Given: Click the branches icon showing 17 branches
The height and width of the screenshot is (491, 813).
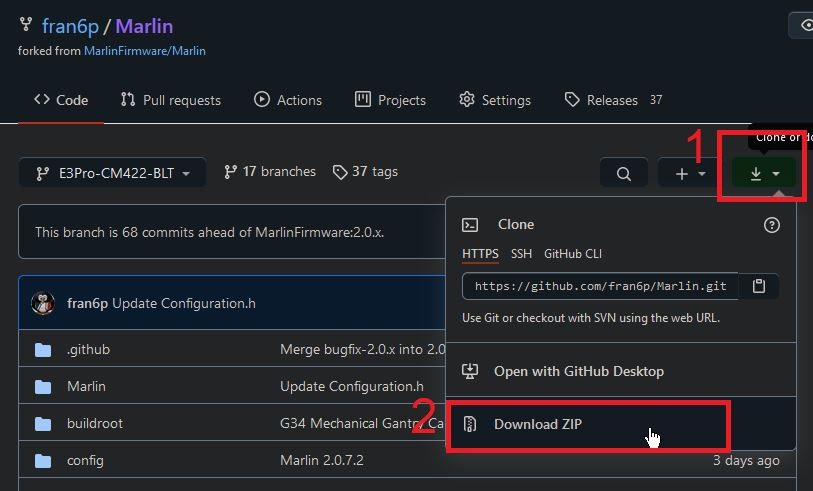Looking at the screenshot, I should pos(230,172).
